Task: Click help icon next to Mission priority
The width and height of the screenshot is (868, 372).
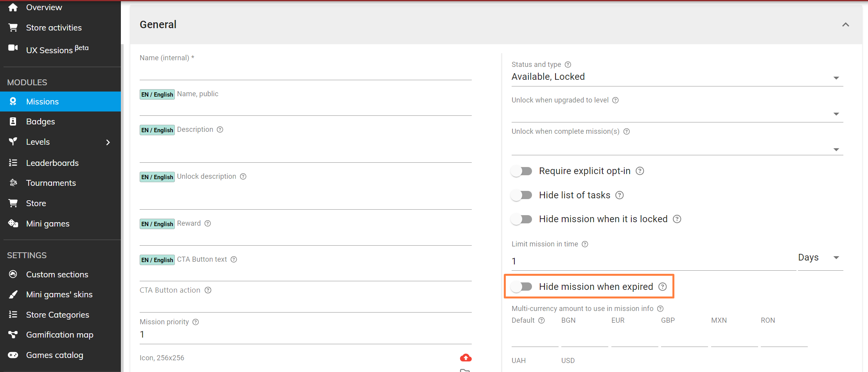Action: click(196, 322)
